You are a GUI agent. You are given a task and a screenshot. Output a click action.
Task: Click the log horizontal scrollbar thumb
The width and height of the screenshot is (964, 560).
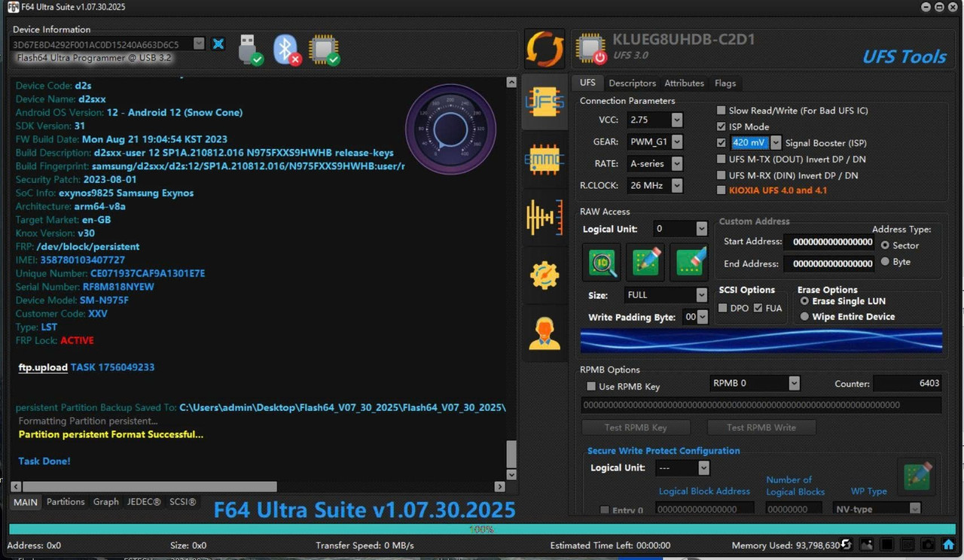(x=149, y=487)
